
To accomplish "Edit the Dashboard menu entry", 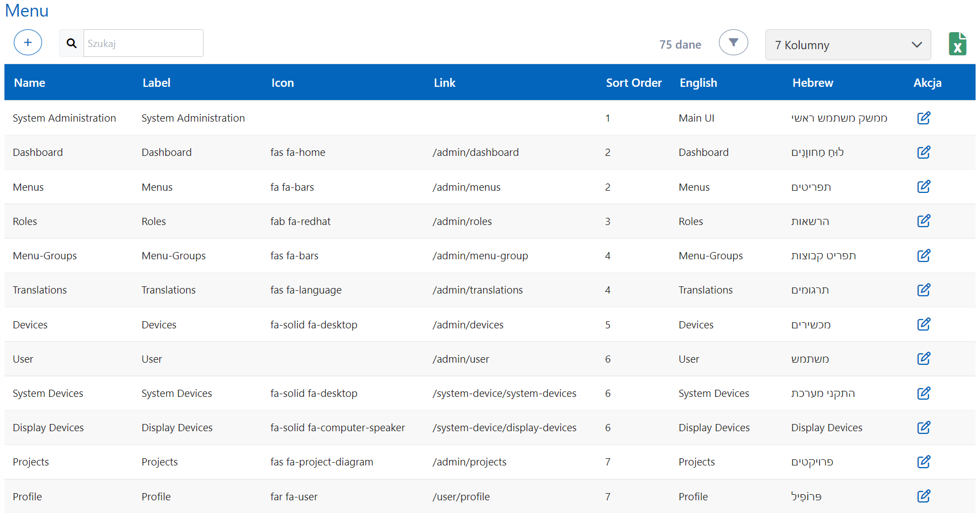I will coord(924,152).
